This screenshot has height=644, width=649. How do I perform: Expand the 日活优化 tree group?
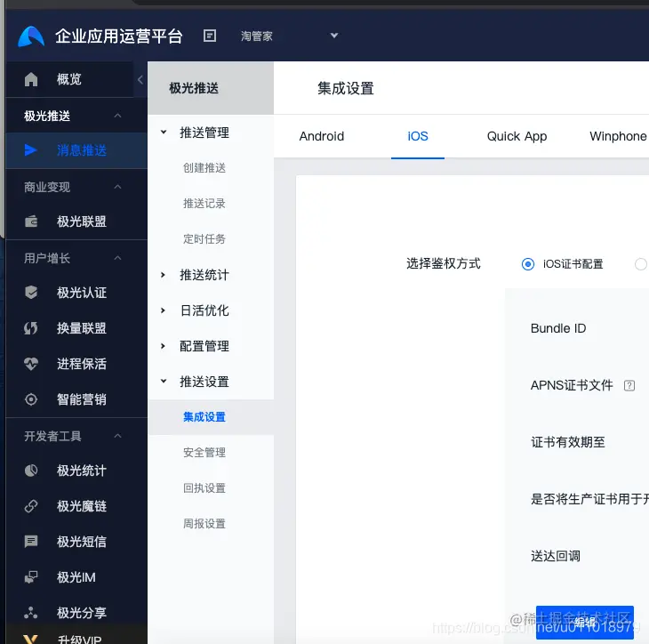tap(164, 310)
